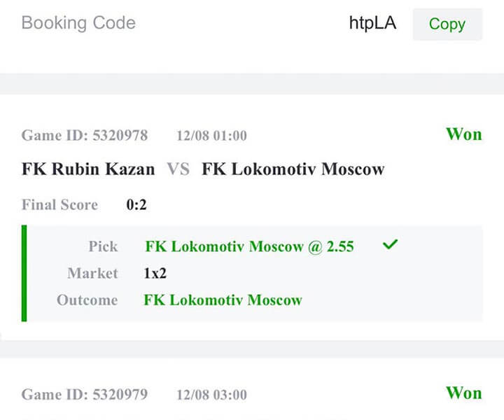
Task: Click the Booking Code label
Action: point(78,23)
